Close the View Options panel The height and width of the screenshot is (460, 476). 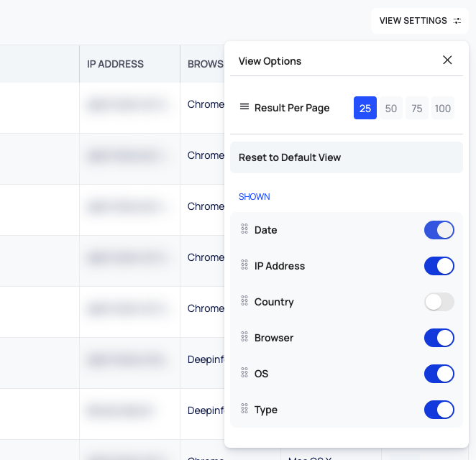point(447,60)
